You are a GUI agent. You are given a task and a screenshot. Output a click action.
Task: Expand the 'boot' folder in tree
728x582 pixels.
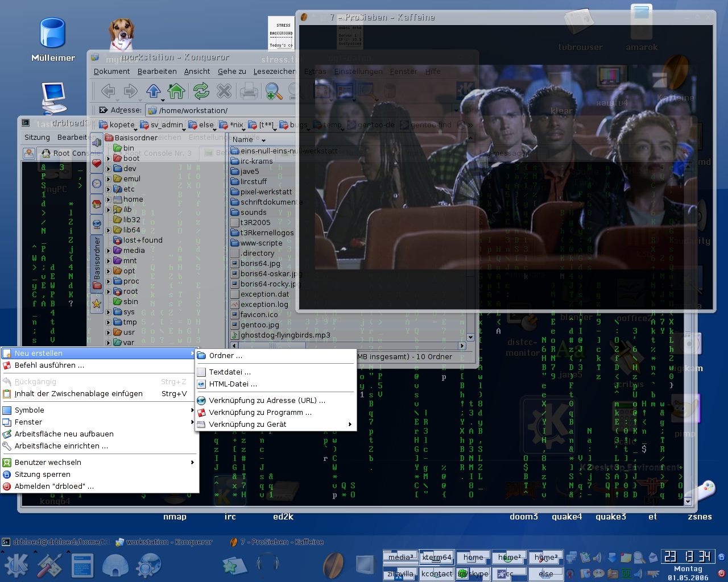coord(109,159)
